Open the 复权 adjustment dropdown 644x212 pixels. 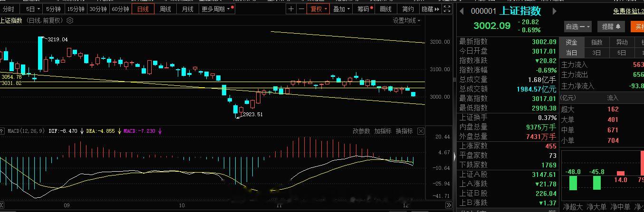pos(318,9)
